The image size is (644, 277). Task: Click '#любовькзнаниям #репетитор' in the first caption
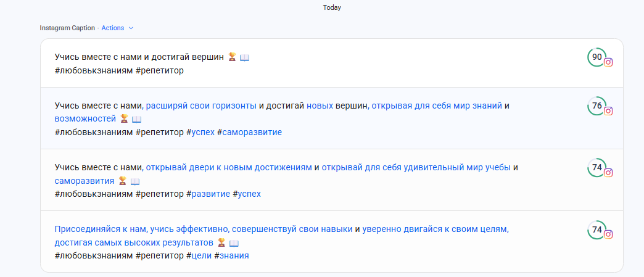(x=119, y=71)
